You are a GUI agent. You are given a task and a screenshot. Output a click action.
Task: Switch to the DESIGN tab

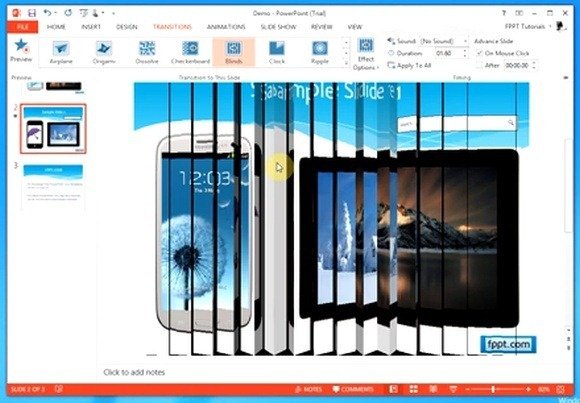point(127,27)
